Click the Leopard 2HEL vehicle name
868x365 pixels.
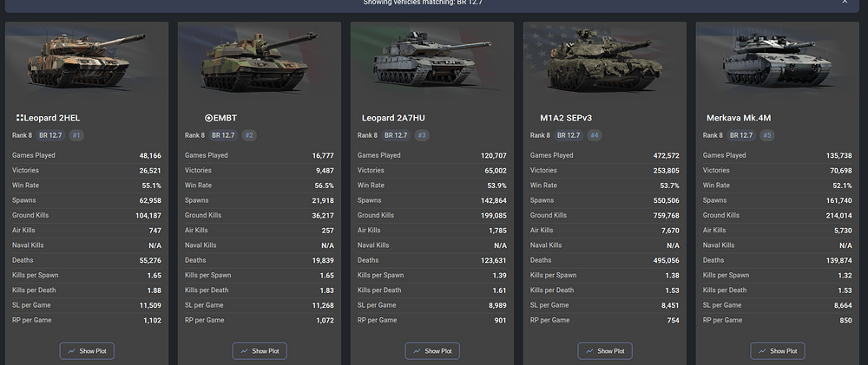[x=52, y=118]
